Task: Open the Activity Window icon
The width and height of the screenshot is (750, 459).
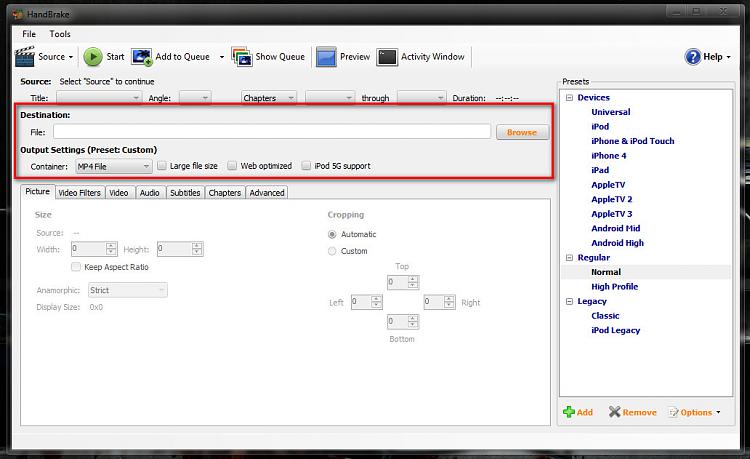Action: coord(386,57)
